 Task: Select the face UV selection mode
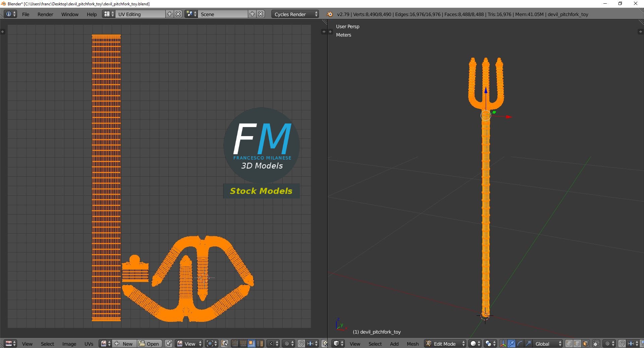[251, 344]
